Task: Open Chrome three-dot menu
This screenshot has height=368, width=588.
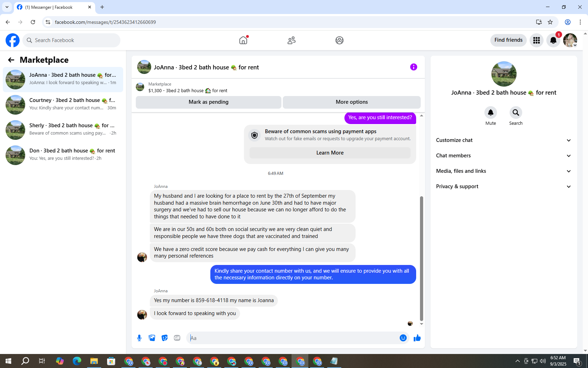Action: click(x=580, y=22)
